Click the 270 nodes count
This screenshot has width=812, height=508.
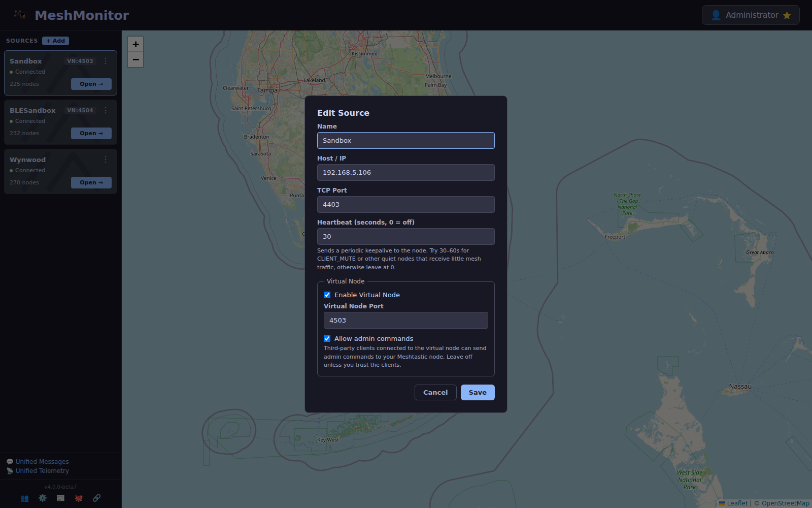pyautogui.click(x=24, y=182)
